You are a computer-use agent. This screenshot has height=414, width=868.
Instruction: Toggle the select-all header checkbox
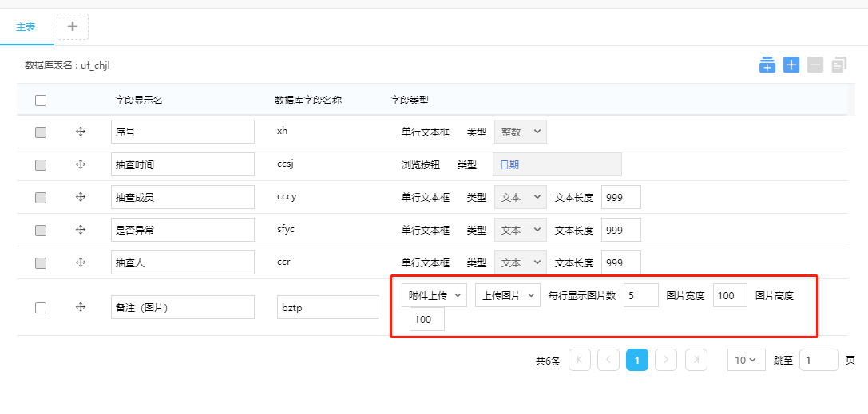(x=41, y=101)
